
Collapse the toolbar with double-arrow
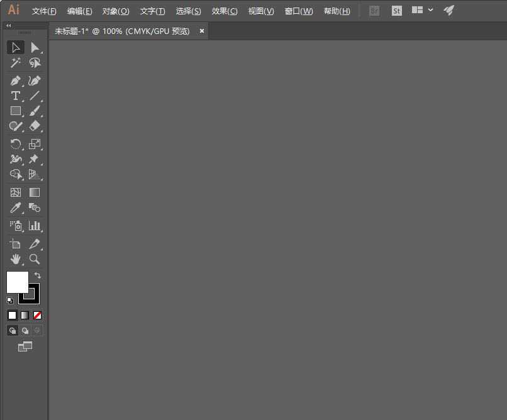tap(8, 26)
